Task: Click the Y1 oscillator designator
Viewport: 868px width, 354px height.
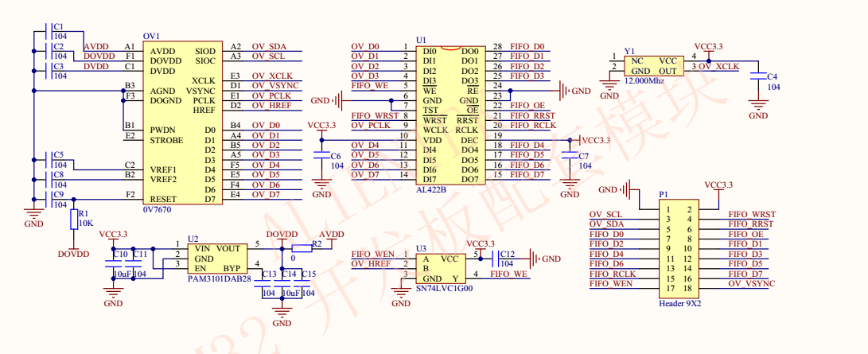Action: 629,50
